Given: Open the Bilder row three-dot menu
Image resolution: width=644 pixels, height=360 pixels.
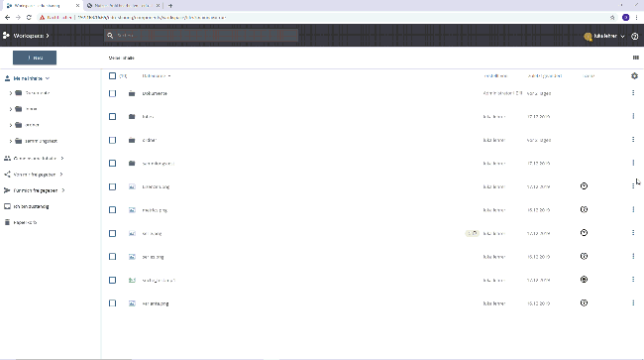Looking at the screenshot, I should 633,116.
